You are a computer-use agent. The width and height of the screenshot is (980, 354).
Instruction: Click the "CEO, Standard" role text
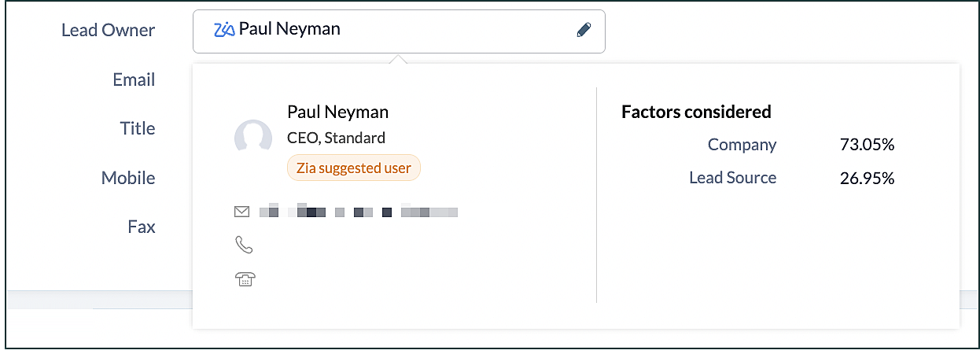point(336,138)
